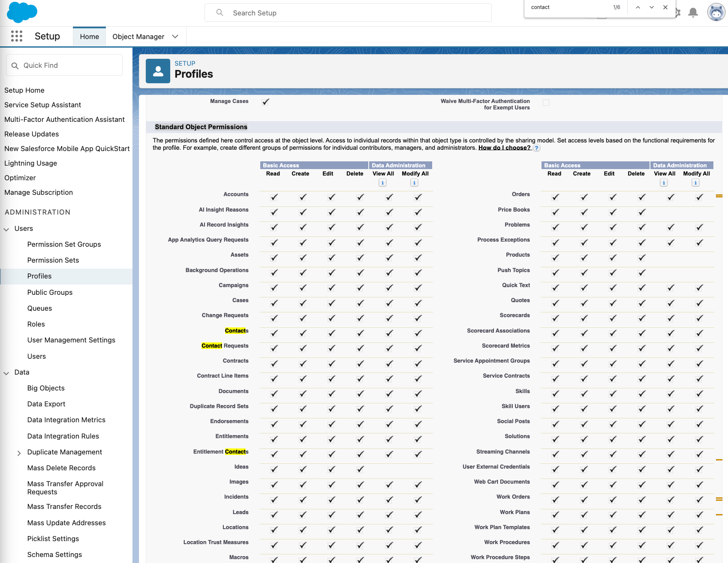Toggle Read permission for Accounts
The height and width of the screenshot is (563, 728).
(x=274, y=197)
